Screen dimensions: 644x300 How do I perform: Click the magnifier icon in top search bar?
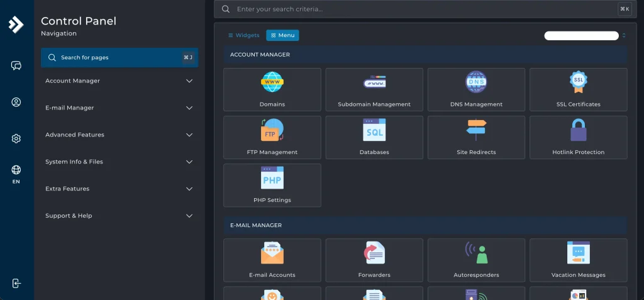(226, 9)
